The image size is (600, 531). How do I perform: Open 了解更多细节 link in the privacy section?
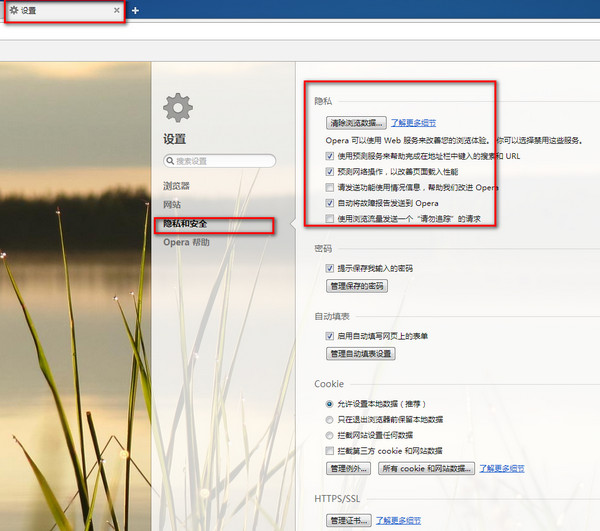[x=413, y=123]
